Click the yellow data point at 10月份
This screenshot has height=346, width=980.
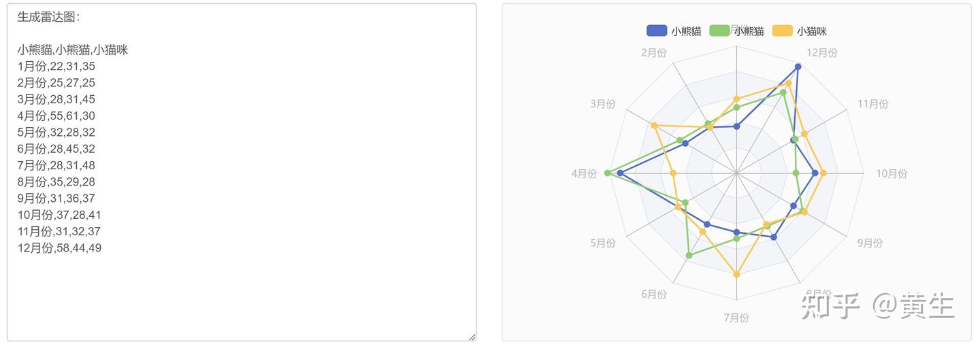point(823,173)
